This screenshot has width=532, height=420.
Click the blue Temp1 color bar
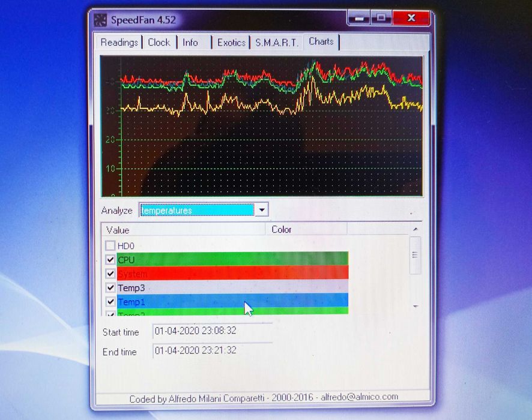(233, 301)
